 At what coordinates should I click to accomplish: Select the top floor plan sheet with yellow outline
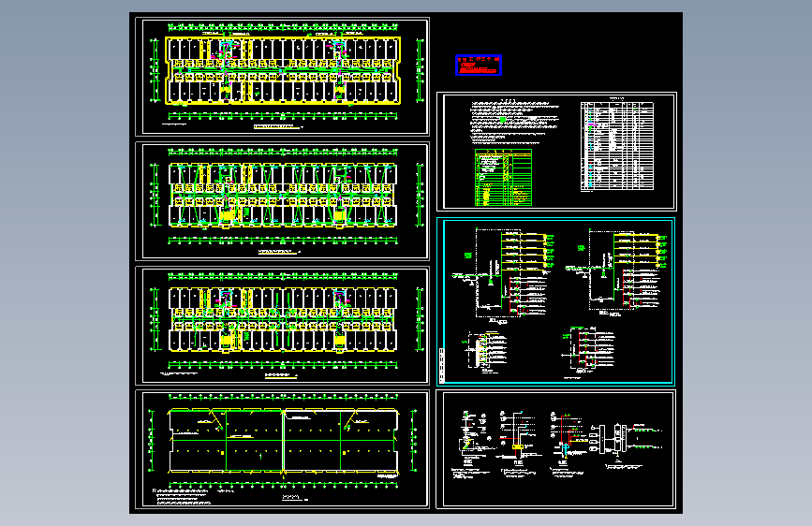tap(282, 77)
